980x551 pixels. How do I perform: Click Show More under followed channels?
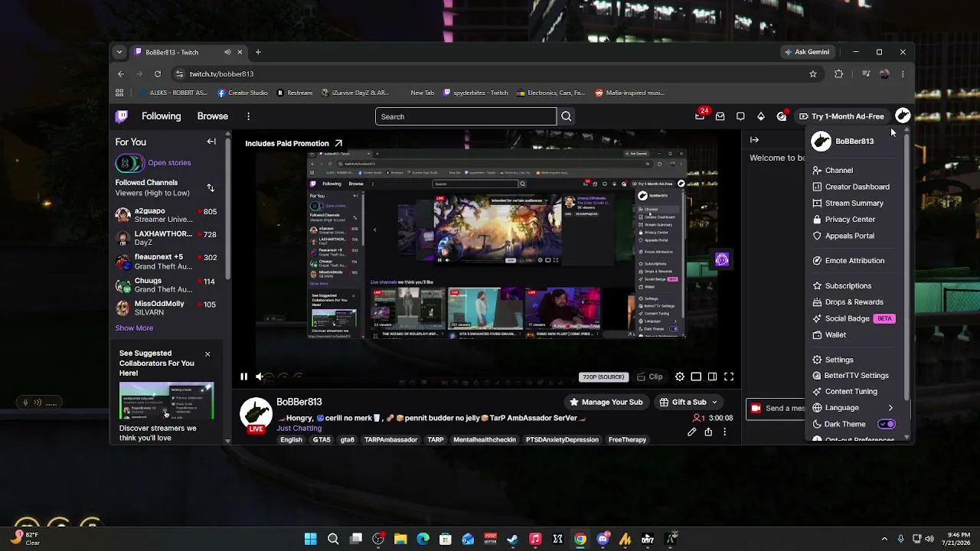pyautogui.click(x=134, y=328)
